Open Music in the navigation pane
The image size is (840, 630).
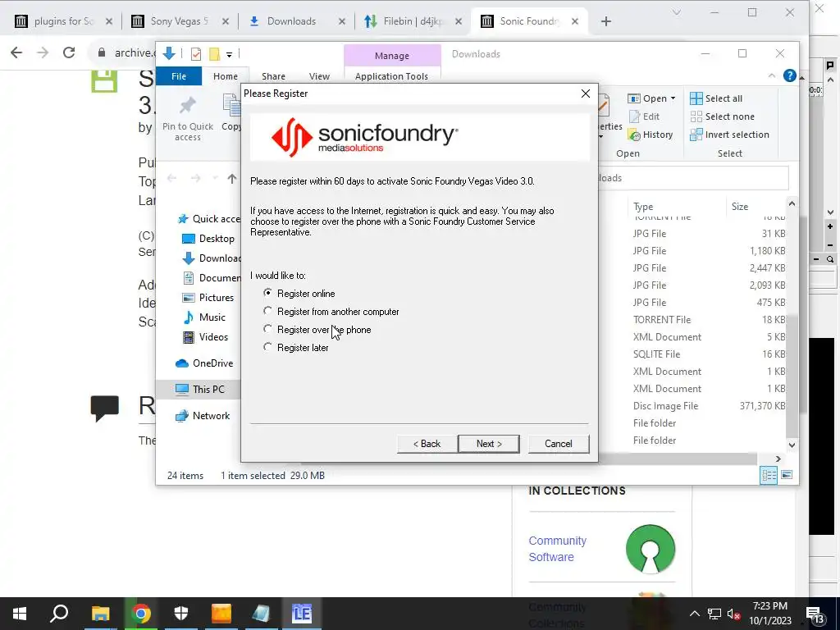point(204,317)
